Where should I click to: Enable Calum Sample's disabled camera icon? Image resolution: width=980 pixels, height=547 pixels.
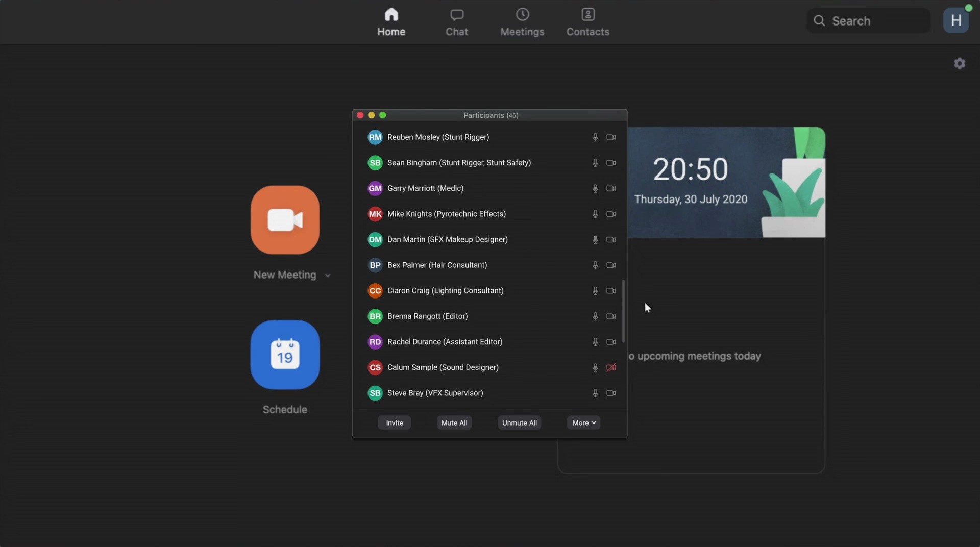click(x=611, y=367)
